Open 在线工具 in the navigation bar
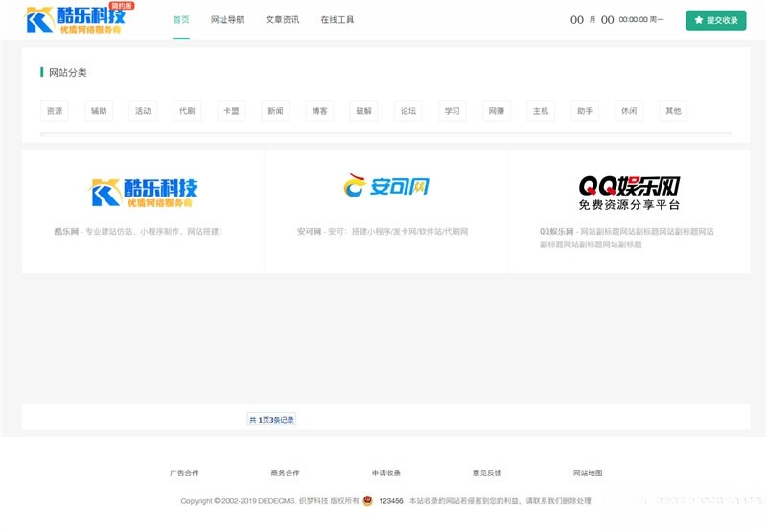 (x=337, y=19)
